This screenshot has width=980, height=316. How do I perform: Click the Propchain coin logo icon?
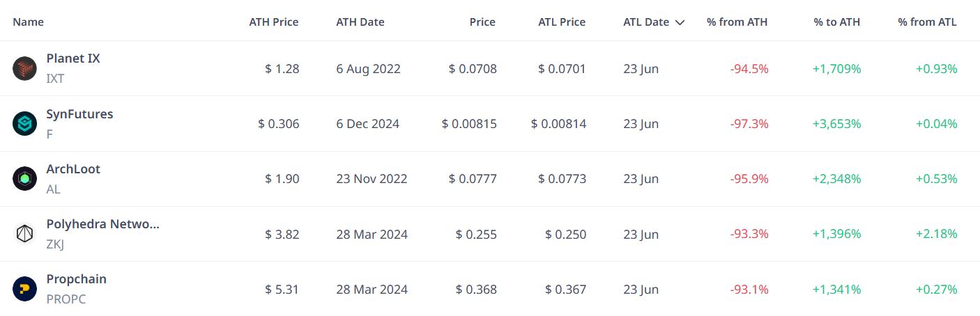pos(24,289)
